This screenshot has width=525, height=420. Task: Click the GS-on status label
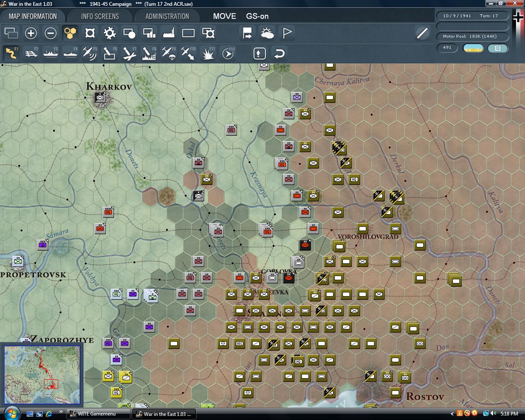click(257, 16)
